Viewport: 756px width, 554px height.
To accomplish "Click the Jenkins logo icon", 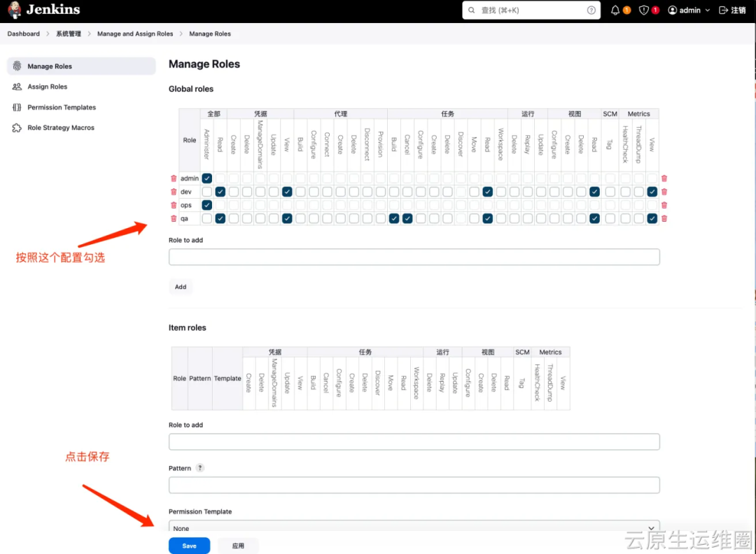I will click(15, 10).
